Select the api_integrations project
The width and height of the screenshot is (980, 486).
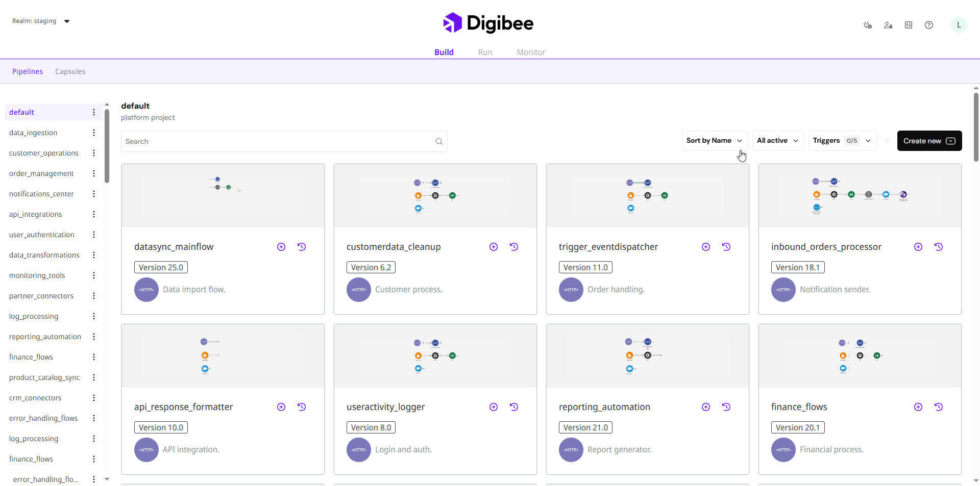(36, 214)
